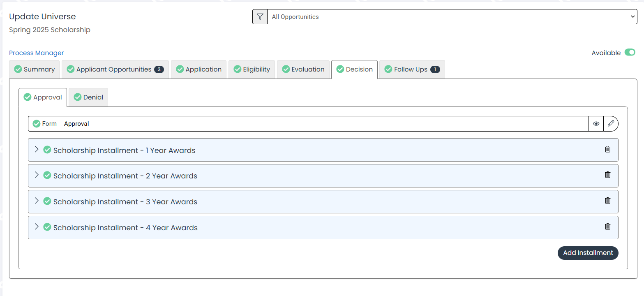Open the Follow Ups tab
The image size is (644, 296).
[x=412, y=69]
